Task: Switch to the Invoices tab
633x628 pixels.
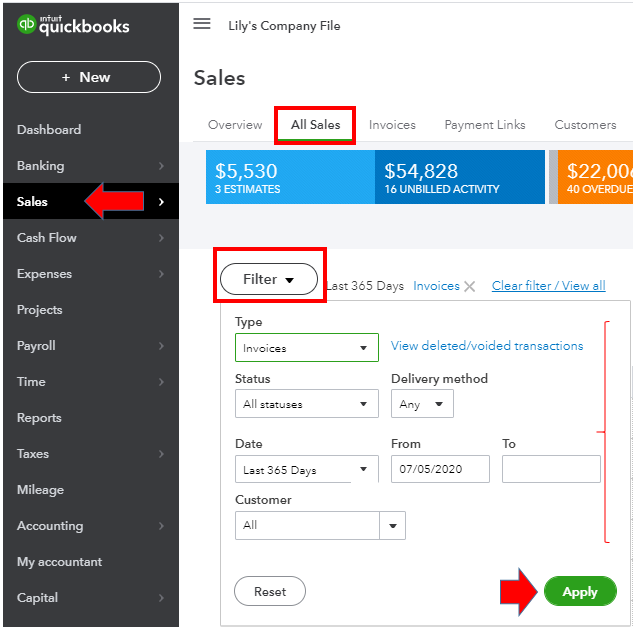Action: pyautogui.click(x=392, y=125)
